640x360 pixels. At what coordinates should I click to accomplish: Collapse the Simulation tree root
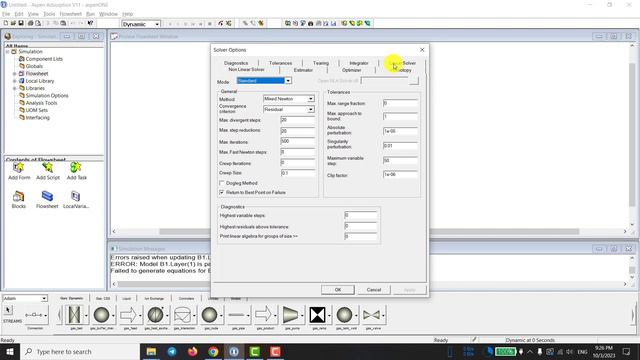click(x=7, y=52)
